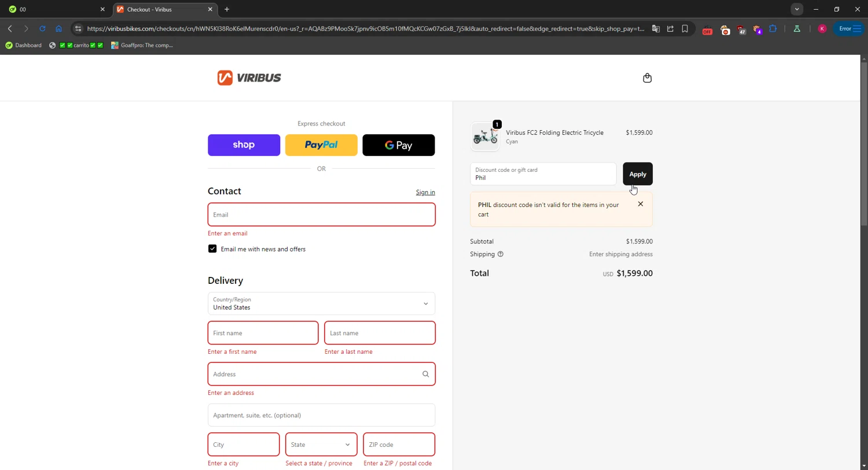The height and width of the screenshot is (470, 868).
Task: Open the Error browser menu button
Action: (848, 28)
